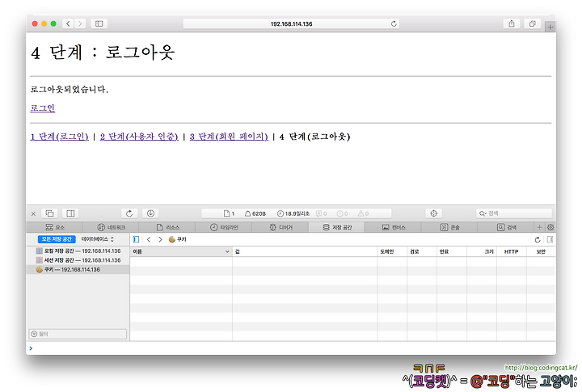Screen dimensions: 582x392
Task: Toggle the details sidebar at right
Action: coord(550,239)
